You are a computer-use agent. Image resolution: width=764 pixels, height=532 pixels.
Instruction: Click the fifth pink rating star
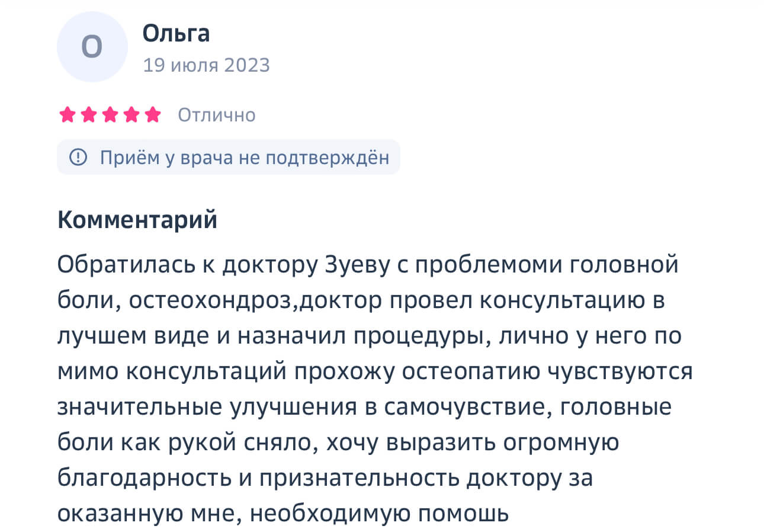click(152, 114)
